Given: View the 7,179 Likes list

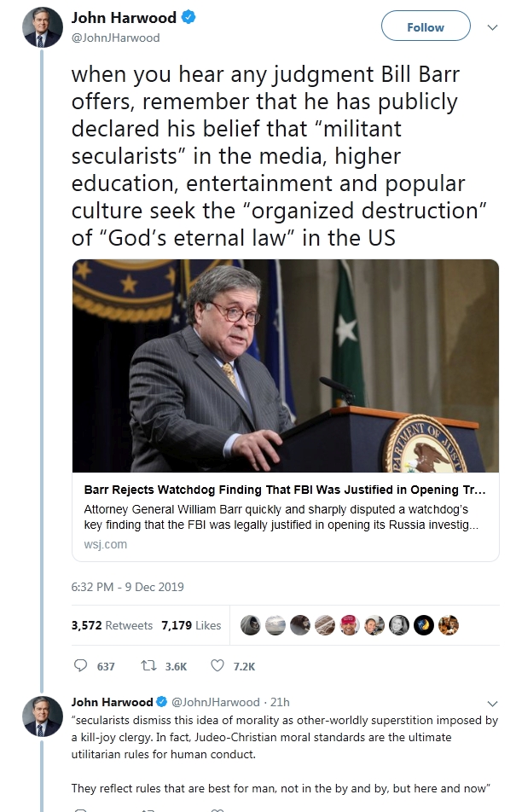Looking at the screenshot, I should pos(191,625).
